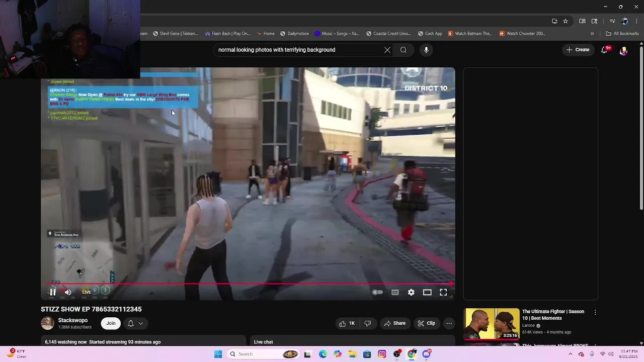The image size is (644, 362).
Task: Open Stackswopo channel name link
Action: coord(72,320)
